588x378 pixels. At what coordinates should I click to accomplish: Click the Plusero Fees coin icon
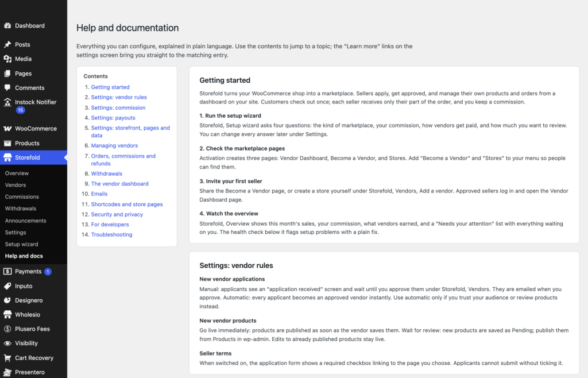coord(7,329)
